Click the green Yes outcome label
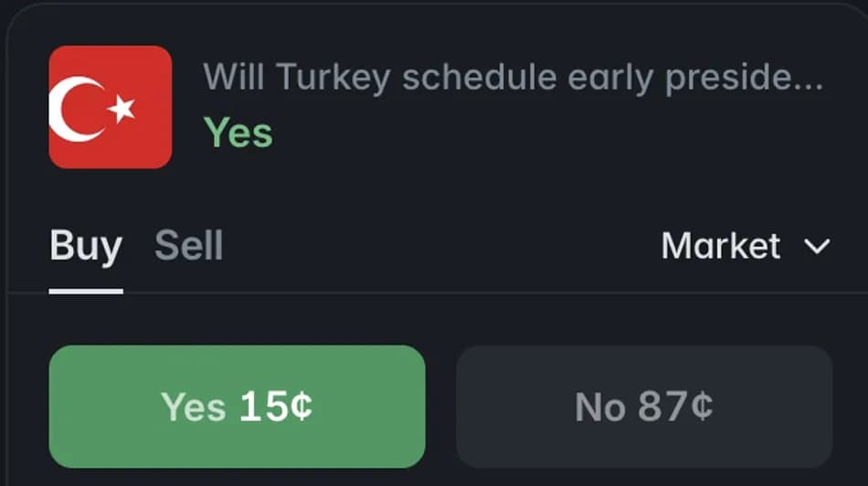Screen dimensions: 868x486 (x=238, y=132)
